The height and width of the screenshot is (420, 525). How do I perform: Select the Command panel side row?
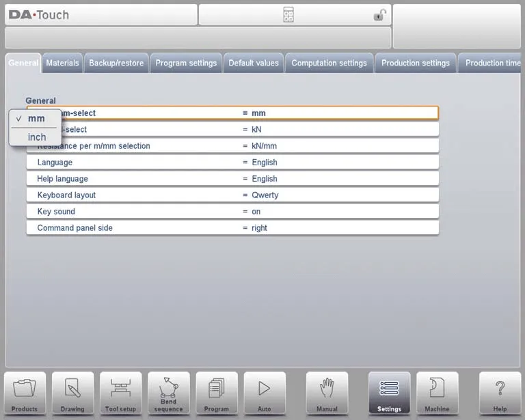pyautogui.click(x=232, y=228)
